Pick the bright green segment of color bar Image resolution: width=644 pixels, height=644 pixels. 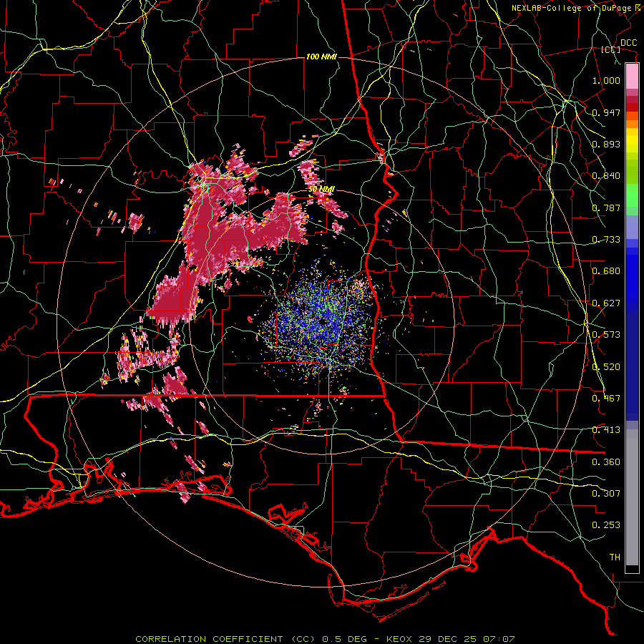coord(632,195)
